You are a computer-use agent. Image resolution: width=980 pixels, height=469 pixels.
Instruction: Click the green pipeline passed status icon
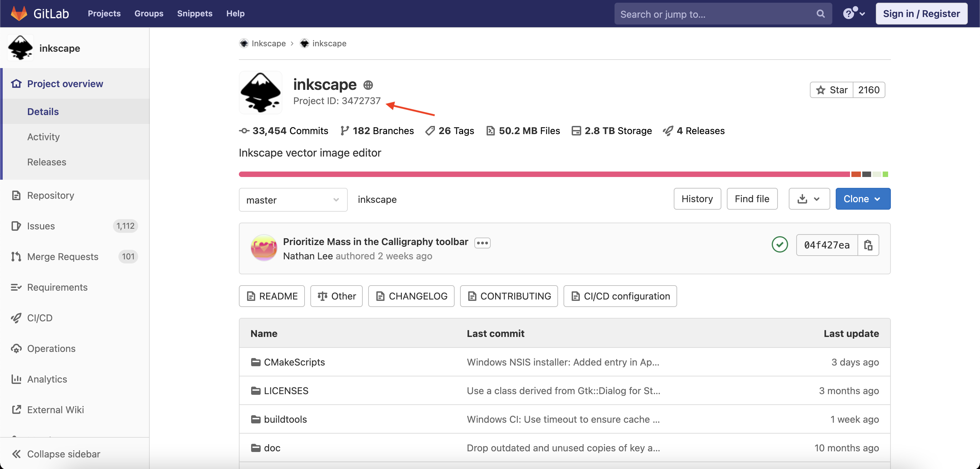coord(780,245)
